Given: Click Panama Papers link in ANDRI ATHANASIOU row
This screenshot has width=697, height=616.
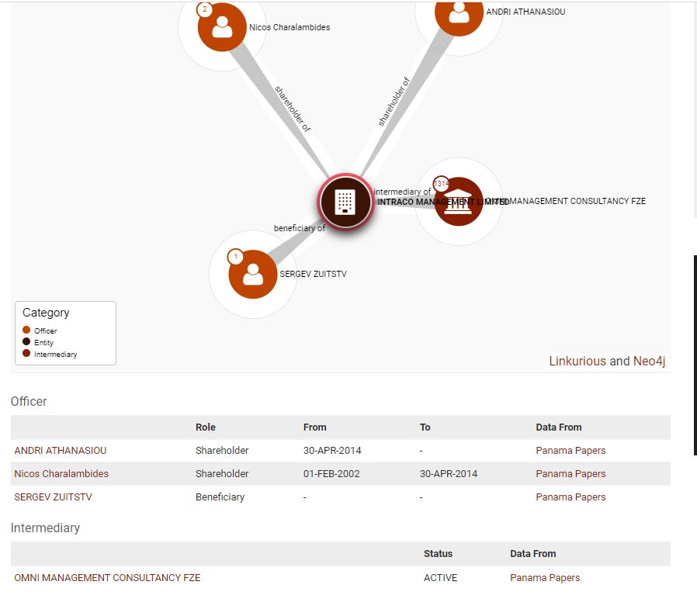Looking at the screenshot, I should (x=570, y=450).
